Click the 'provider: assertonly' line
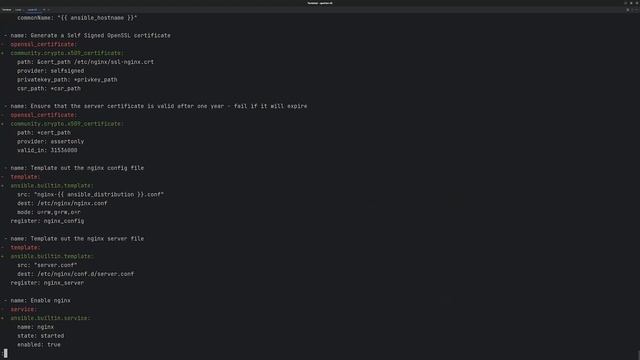 tap(50, 142)
